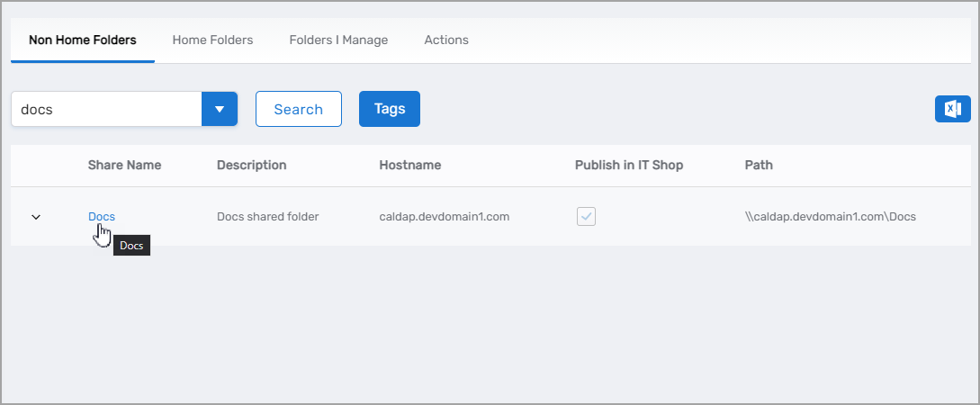
Task: Select the caldap.devdomain1.com hostname cell
Action: 445,217
